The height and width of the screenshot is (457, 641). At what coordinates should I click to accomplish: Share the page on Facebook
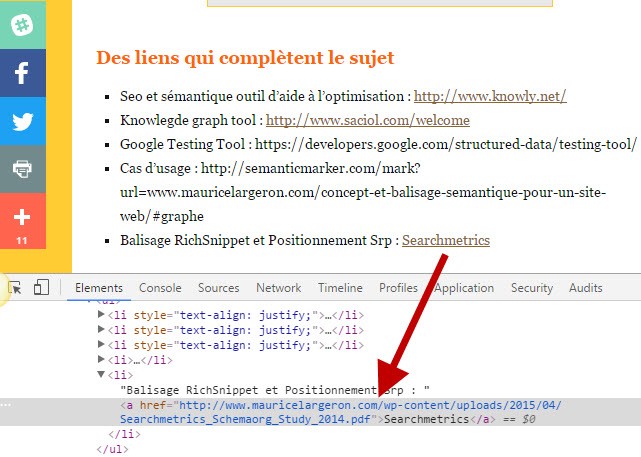(22, 73)
